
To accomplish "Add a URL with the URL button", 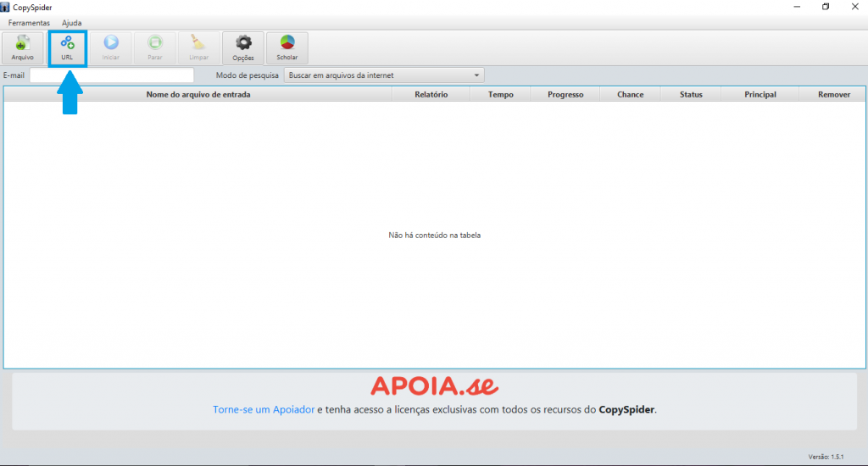I will pos(67,48).
